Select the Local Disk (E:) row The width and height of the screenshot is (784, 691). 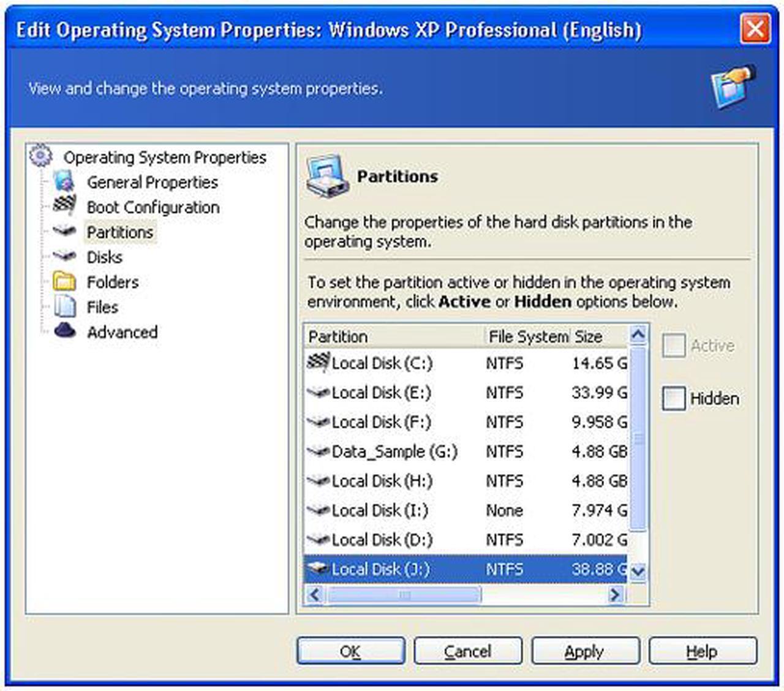pyautogui.click(x=466, y=393)
